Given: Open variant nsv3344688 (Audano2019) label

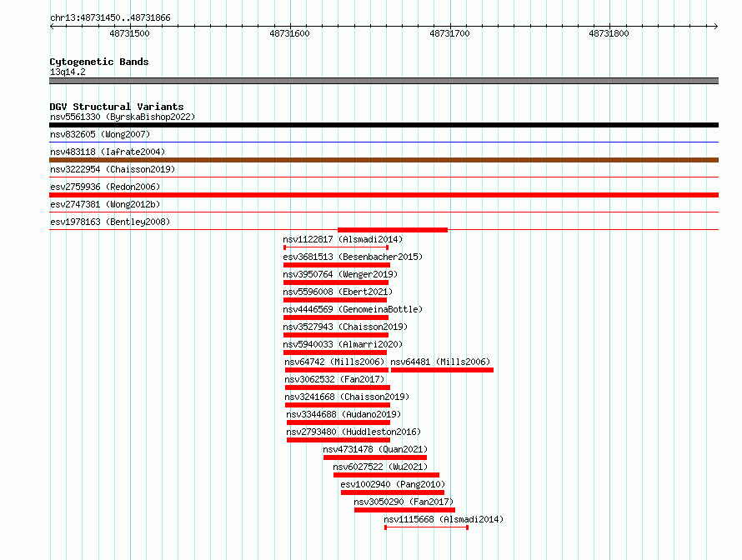Looking at the screenshot, I should point(343,414).
